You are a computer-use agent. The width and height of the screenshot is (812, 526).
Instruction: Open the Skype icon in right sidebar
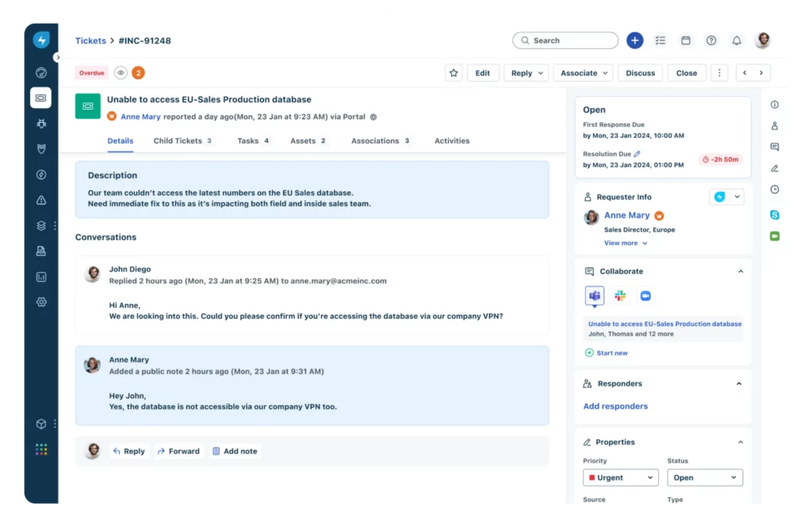click(x=775, y=215)
